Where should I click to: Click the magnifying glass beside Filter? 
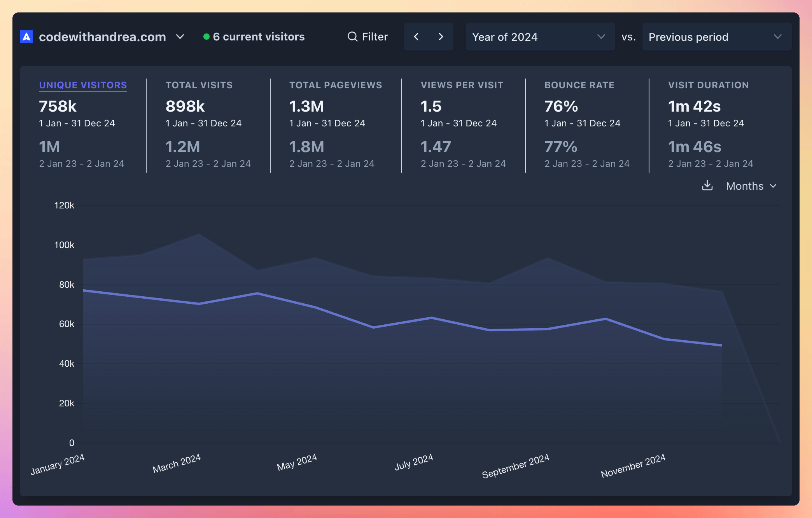(x=352, y=37)
